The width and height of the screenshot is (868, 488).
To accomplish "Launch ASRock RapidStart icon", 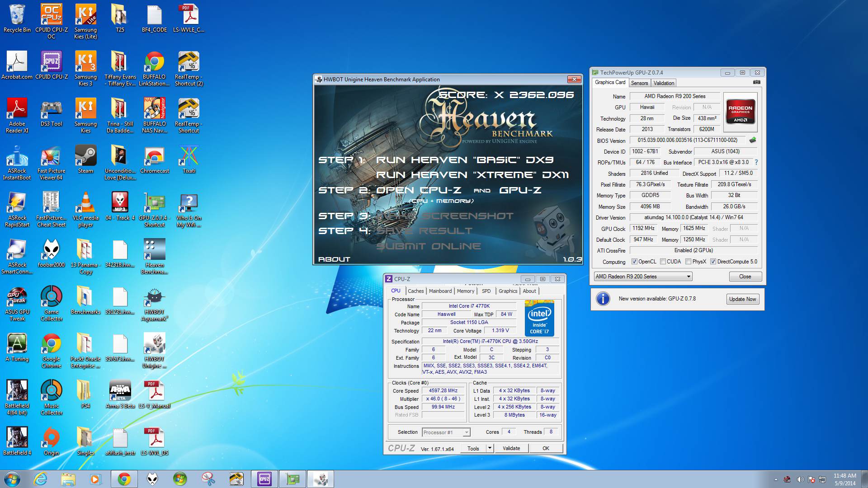I will (17, 209).
